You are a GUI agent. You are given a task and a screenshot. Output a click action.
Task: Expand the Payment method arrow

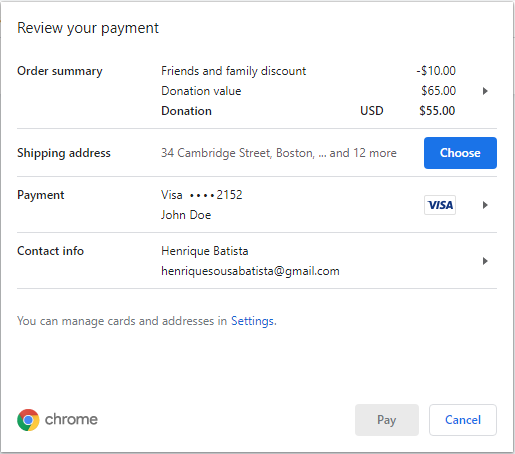click(485, 205)
